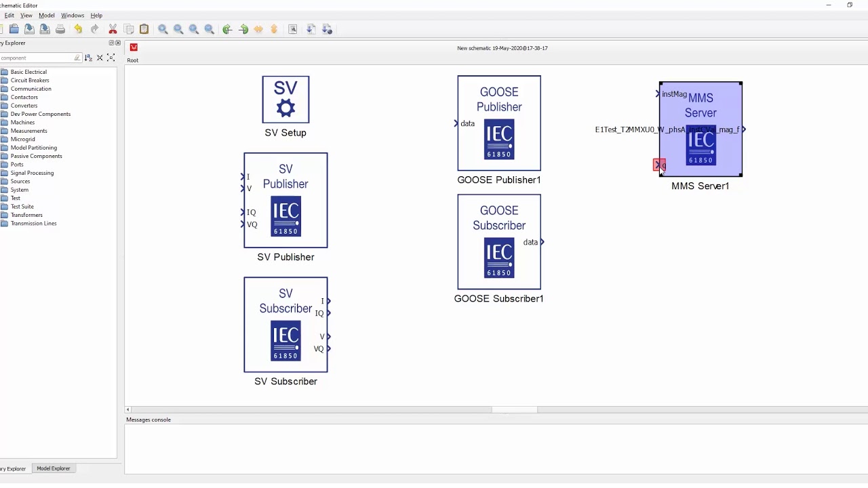Click the Save toolbar icon

pyautogui.click(x=29, y=29)
